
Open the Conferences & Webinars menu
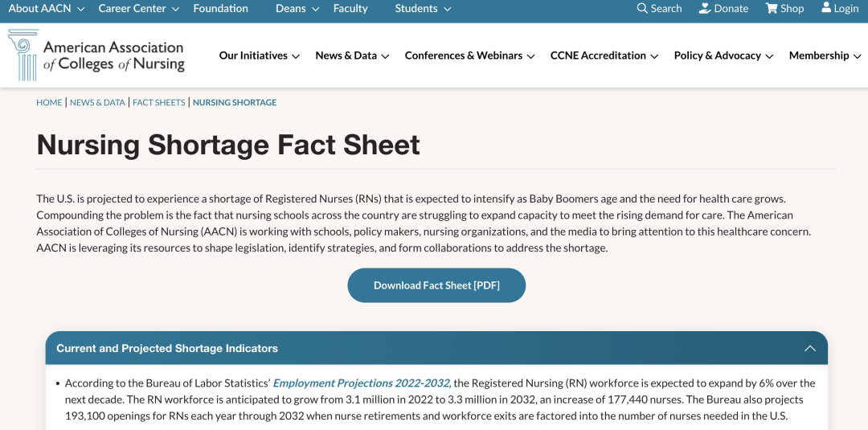469,55
